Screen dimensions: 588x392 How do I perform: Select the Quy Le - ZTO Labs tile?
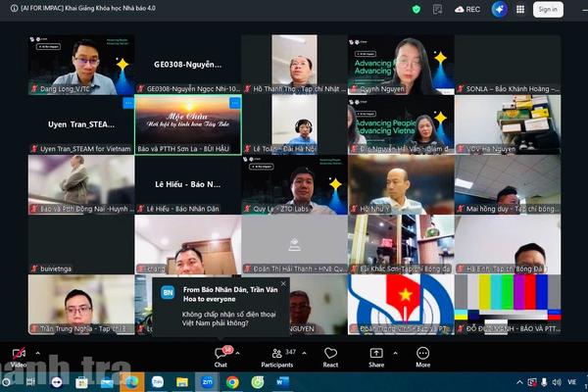click(294, 184)
